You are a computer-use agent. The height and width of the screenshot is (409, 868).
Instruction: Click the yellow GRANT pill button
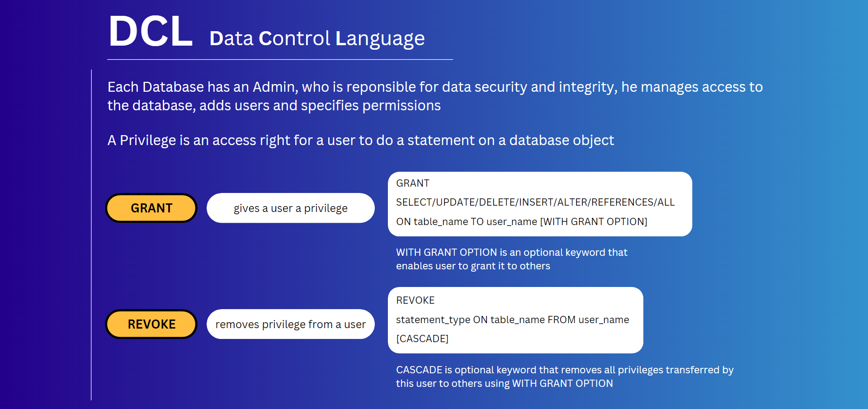pos(151,208)
